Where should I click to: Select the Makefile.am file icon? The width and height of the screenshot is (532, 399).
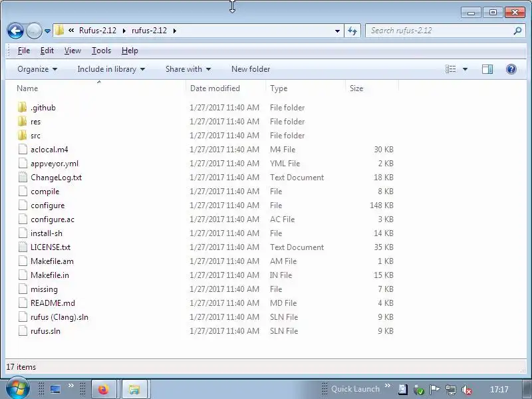23,261
